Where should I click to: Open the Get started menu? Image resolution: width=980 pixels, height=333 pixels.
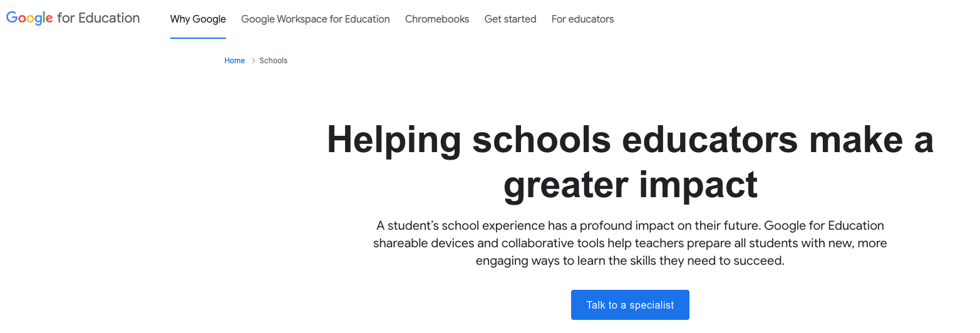pyautogui.click(x=510, y=19)
